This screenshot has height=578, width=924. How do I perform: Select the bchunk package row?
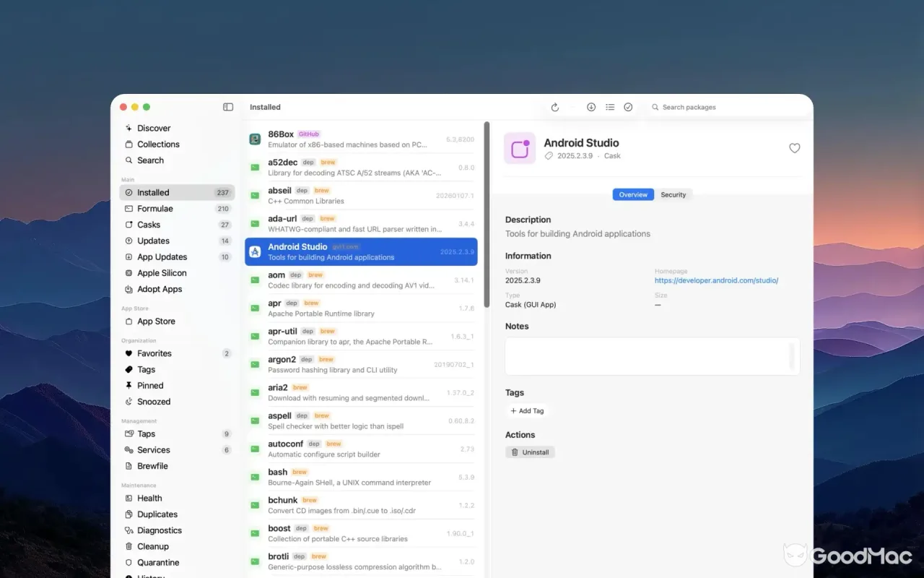[361, 506]
